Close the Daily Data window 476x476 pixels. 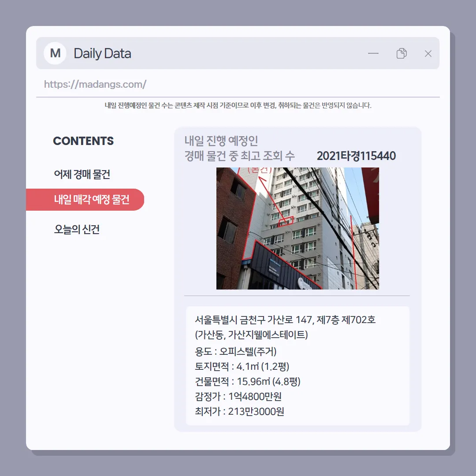coord(428,53)
